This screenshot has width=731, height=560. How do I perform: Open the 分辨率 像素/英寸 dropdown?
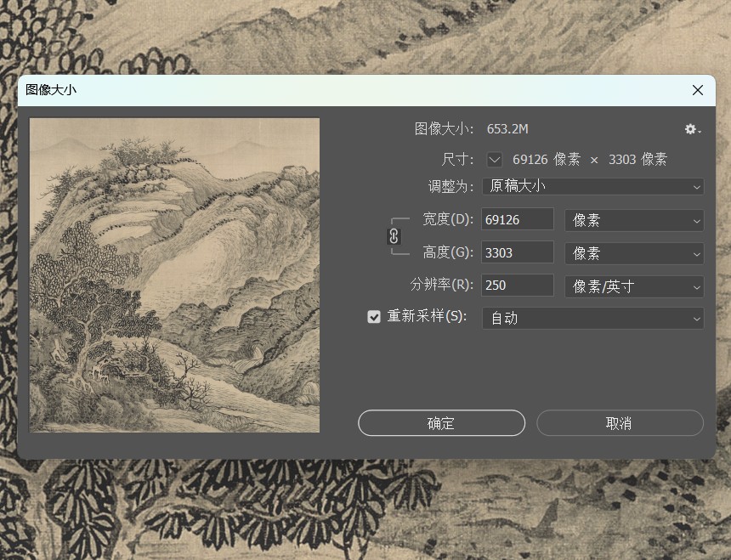(x=634, y=286)
